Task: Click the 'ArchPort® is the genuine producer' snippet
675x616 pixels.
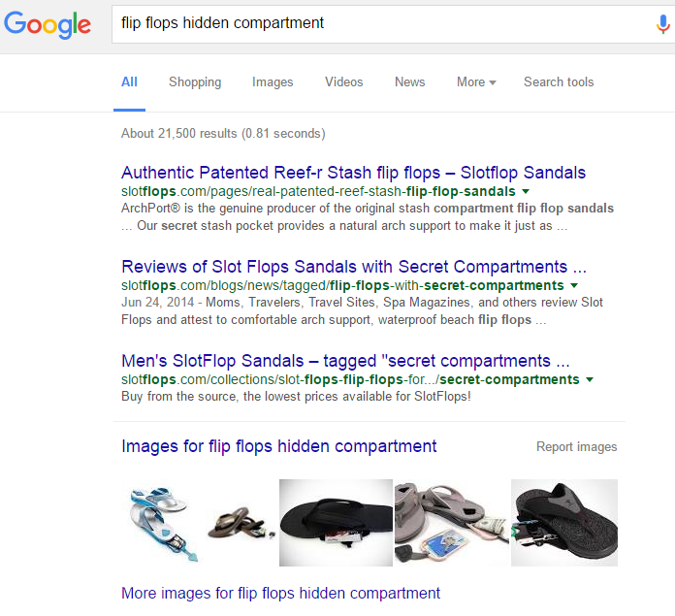Action: (368, 217)
